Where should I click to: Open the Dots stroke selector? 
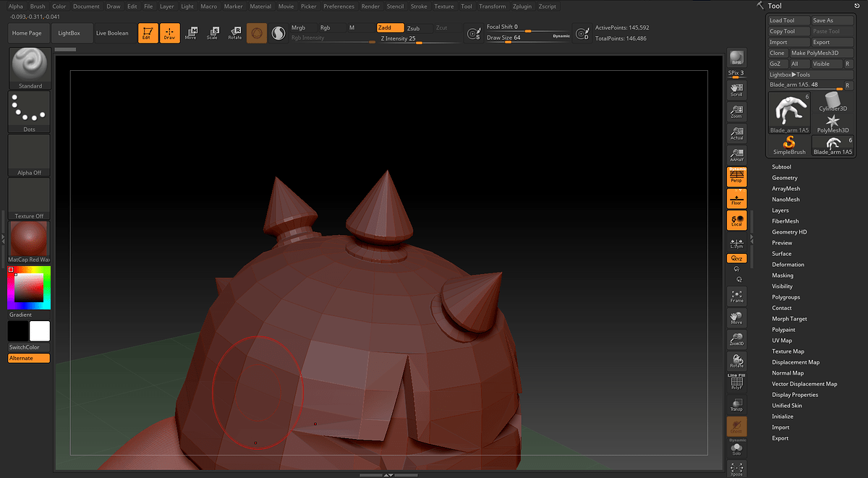30,112
